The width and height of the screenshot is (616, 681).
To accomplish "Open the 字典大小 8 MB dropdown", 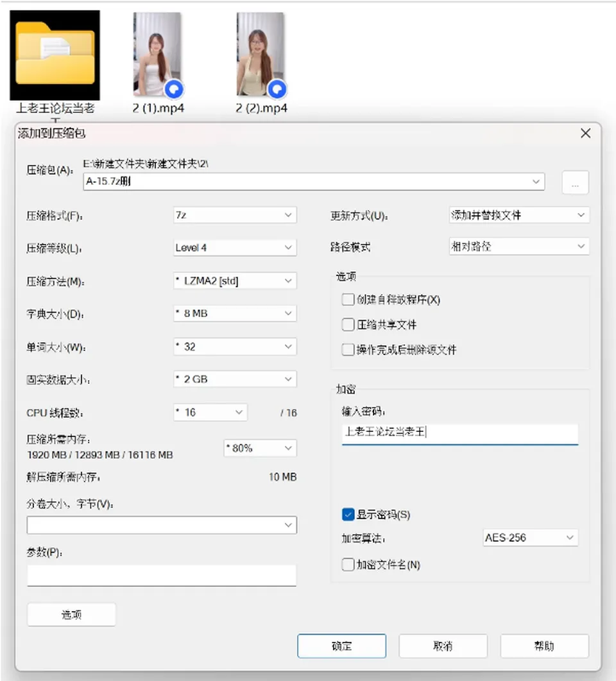I will pos(235,313).
